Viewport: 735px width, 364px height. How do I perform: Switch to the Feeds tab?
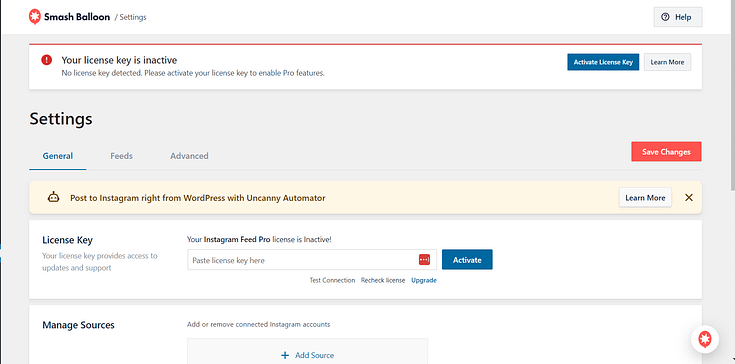tap(121, 156)
